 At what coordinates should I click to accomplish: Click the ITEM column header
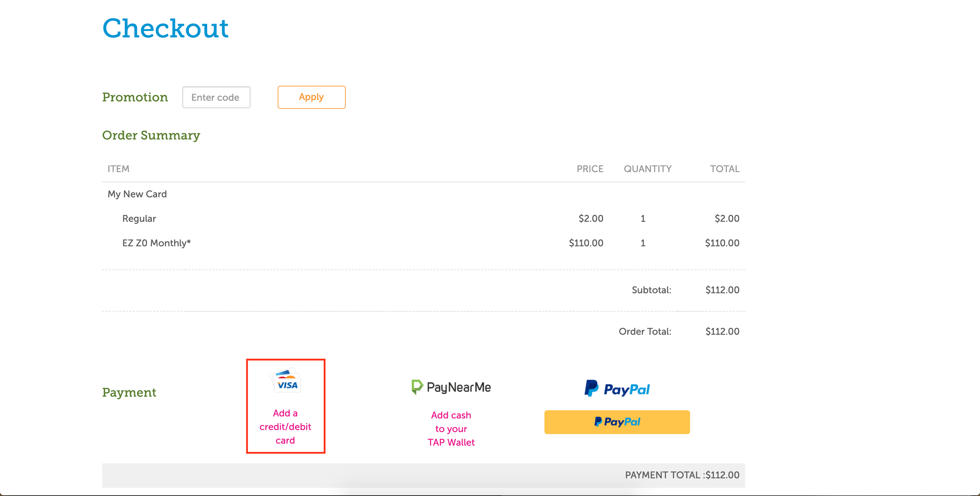coord(118,169)
